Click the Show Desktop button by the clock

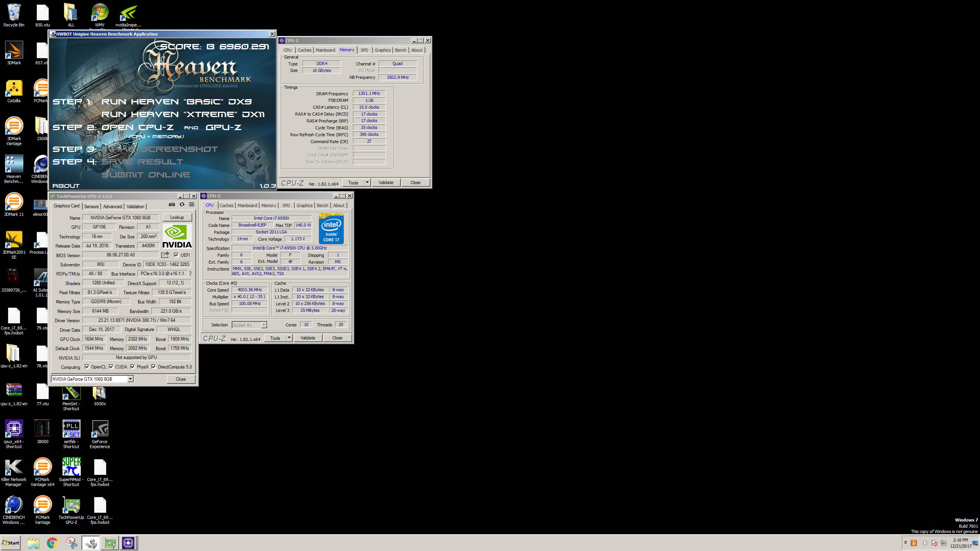975,543
